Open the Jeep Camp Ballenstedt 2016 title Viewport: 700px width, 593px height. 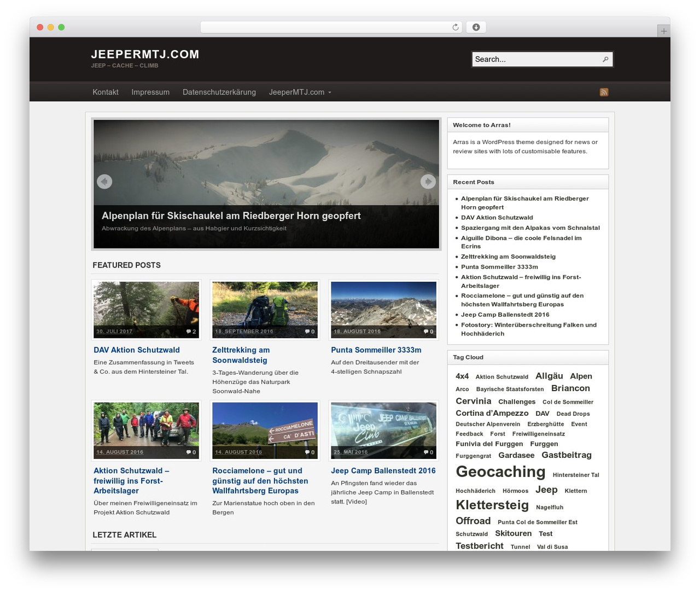(383, 471)
